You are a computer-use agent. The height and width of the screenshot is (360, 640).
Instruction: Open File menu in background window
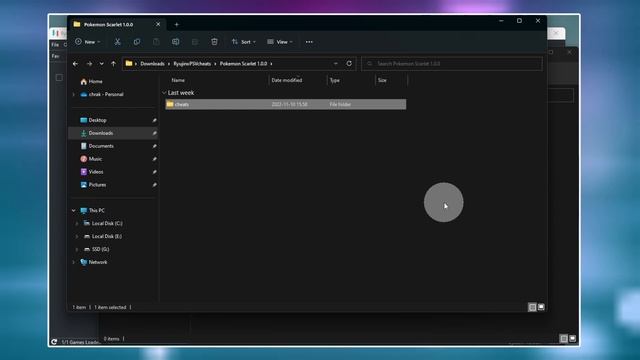click(x=55, y=44)
